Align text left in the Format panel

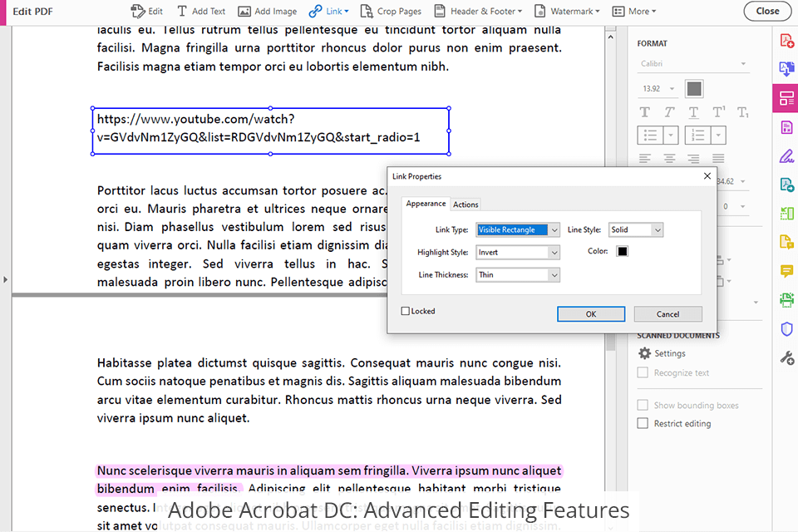pos(645,158)
